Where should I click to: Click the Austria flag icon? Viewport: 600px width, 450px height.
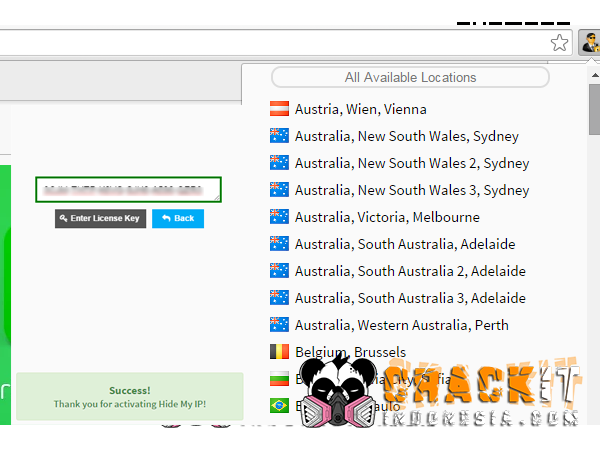click(279, 109)
